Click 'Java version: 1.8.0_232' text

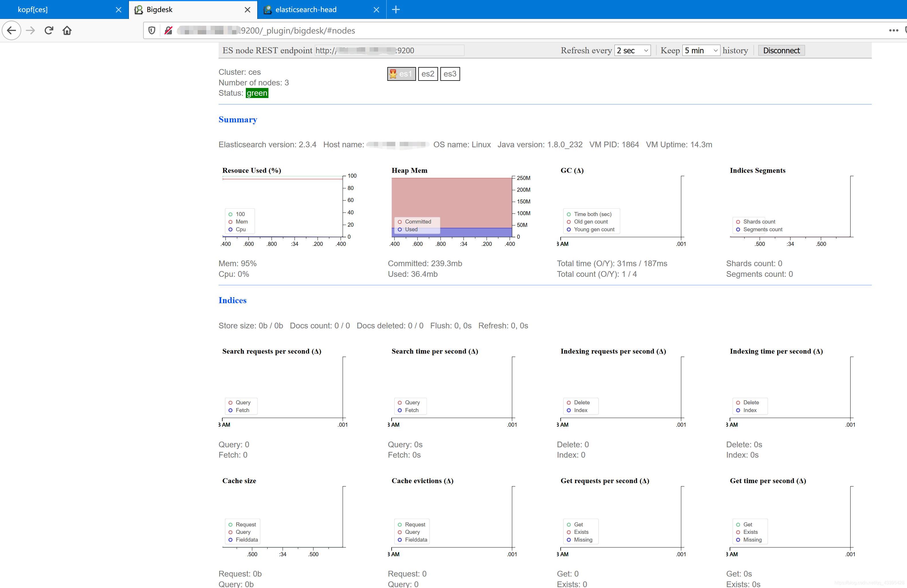tap(540, 144)
